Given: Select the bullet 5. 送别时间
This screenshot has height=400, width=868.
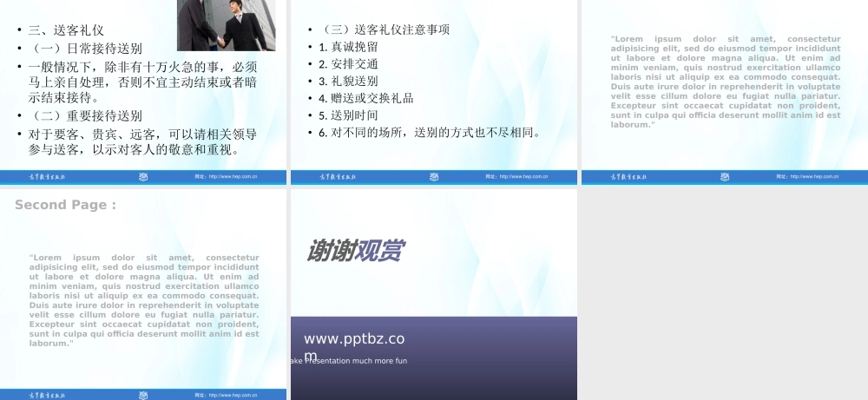Looking at the screenshot, I should 348,115.
